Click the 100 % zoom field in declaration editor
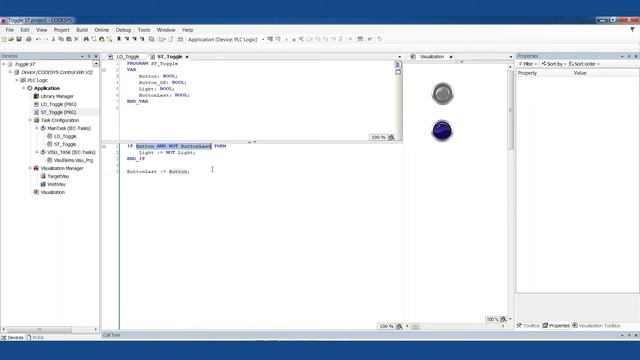Image resolution: width=640 pixels, height=360 pixels. pyautogui.click(x=378, y=138)
